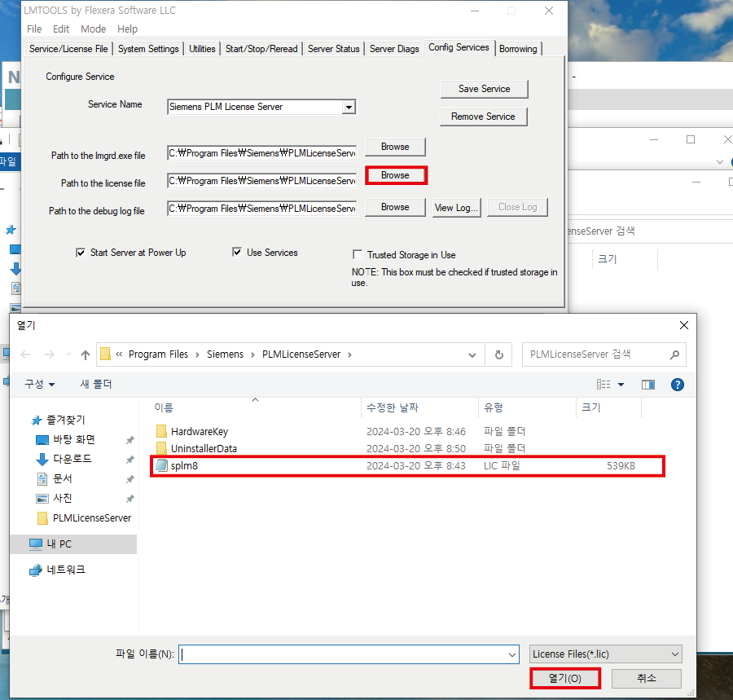
Task: Click the license file path field
Action: point(261,181)
